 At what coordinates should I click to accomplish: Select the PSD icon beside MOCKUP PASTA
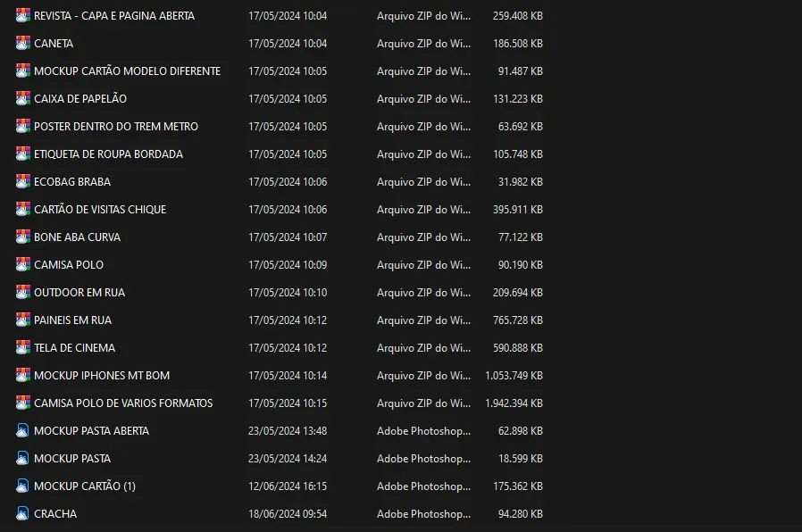point(22,458)
